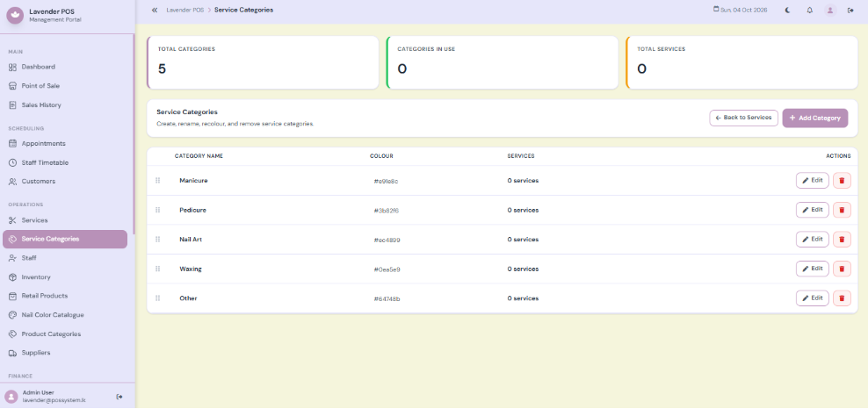Viewport: 868px width, 409px height.
Task: Click the colour code #64748b
Action: point(387,299)
